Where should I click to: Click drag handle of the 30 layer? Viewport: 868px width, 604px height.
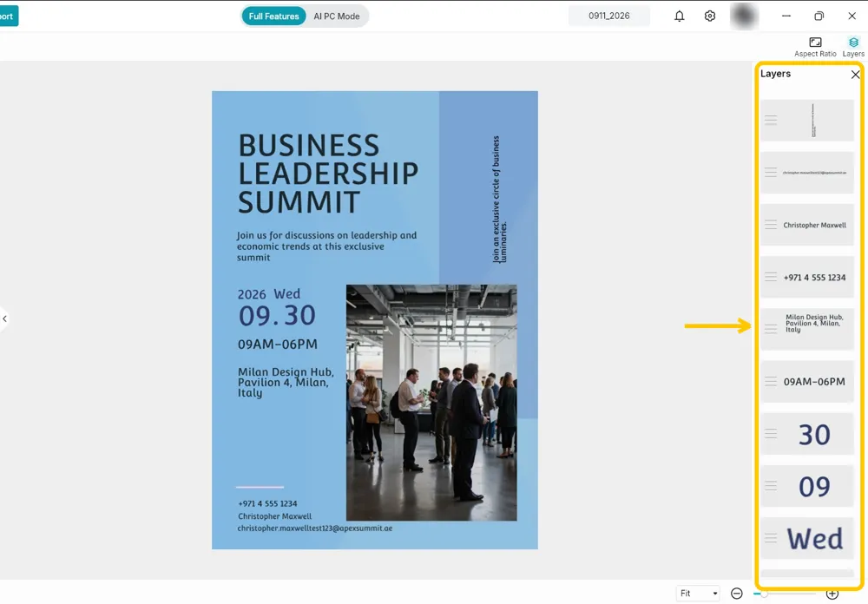click(x=771, y=434)
